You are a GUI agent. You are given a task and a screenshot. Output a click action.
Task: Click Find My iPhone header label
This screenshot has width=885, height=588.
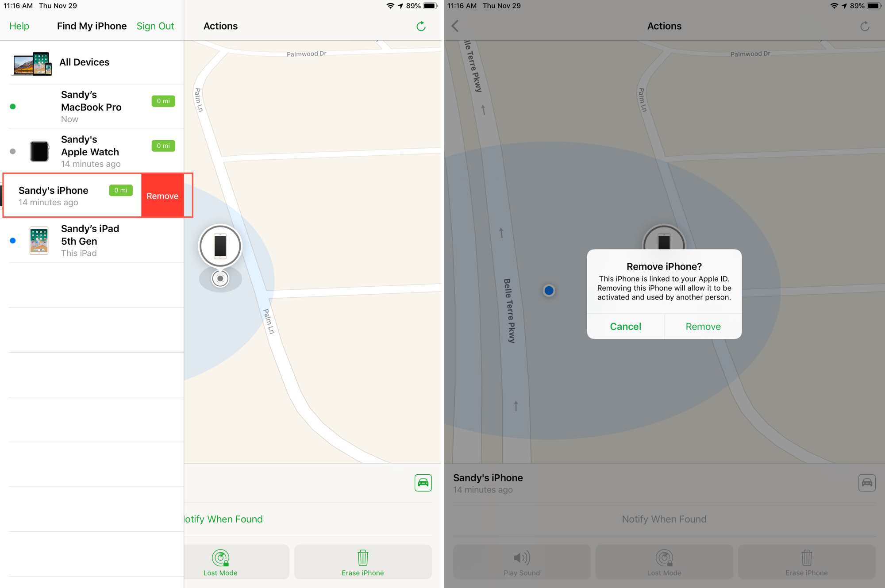(92, 26)
